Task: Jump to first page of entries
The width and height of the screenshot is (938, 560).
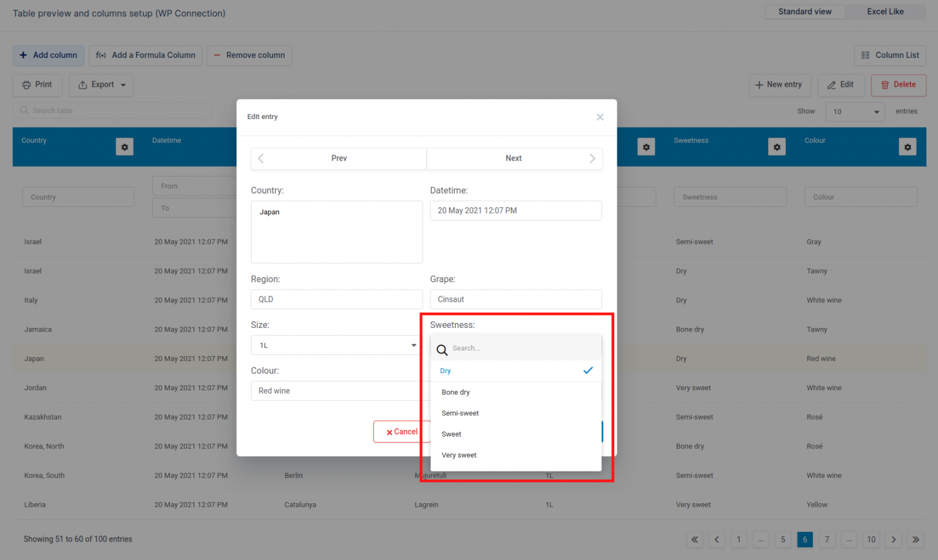Action: pyautogui.click(x=694, y=539)
